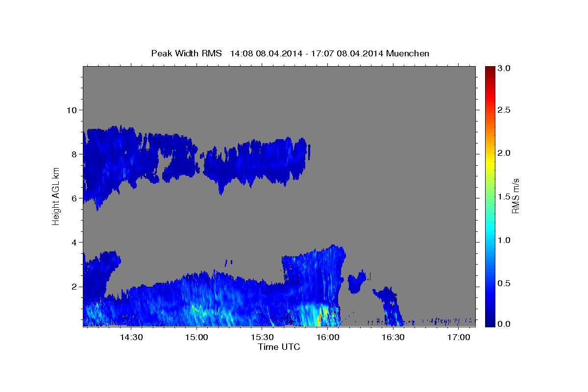Click the height tick label '10'
This screenshot has width=588, height=392.
click(71, 110)
